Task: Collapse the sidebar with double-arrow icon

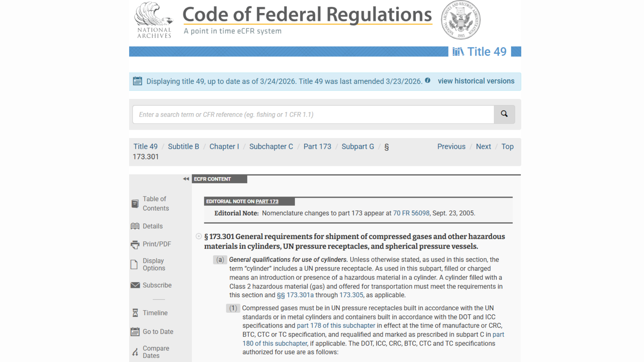Action: [x=186, y=179]
